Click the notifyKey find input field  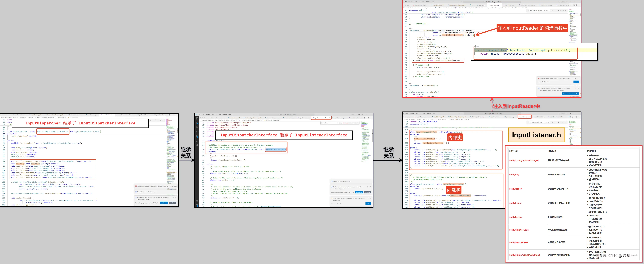[325, 123]
